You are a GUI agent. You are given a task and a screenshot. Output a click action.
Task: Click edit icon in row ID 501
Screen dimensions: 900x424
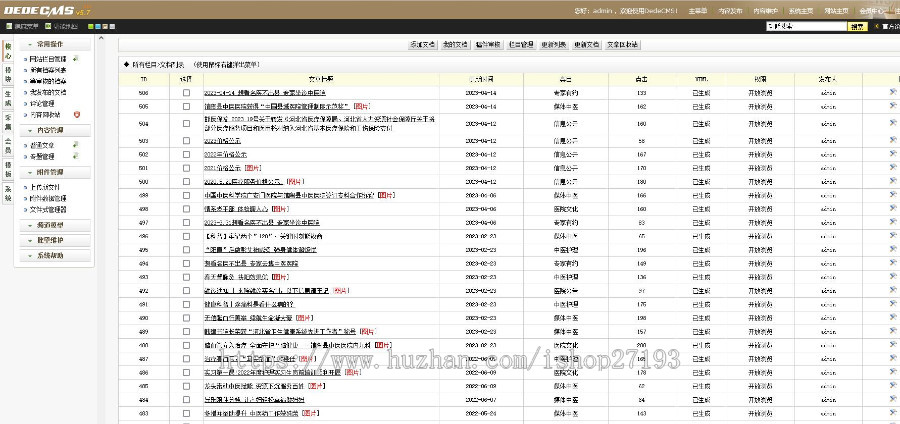click(x=893, y=168)
